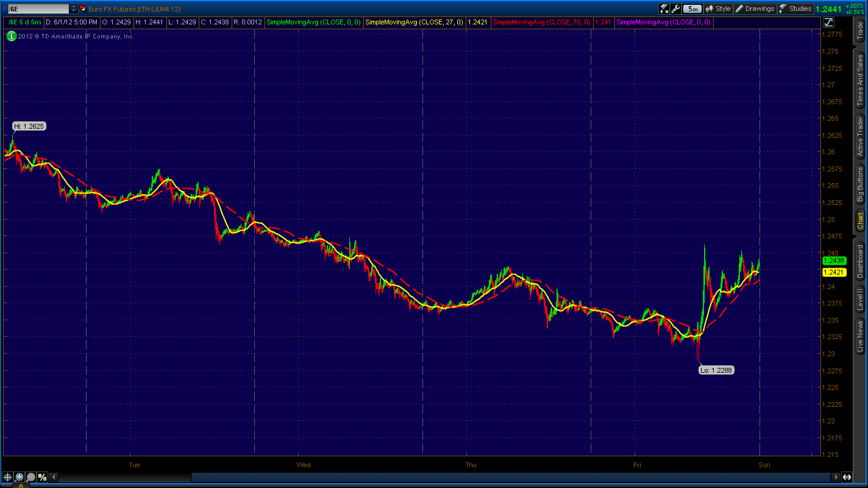
Task: Click the symbol input field showing /6E
Action: coord(38,9)
